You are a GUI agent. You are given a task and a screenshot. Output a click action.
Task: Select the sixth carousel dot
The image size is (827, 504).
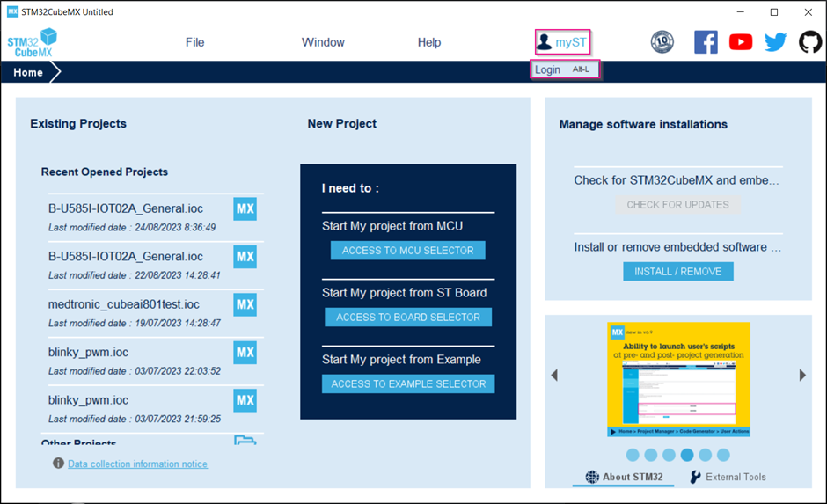pyautogui.click(x=723, y=455)
